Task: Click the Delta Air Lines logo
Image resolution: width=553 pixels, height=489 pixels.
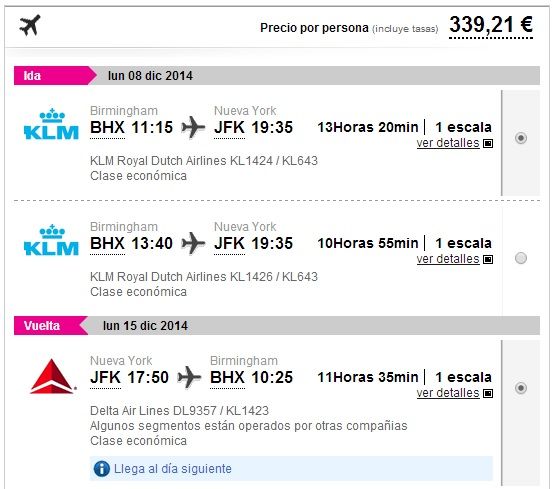Action: (x=53, y=376)
